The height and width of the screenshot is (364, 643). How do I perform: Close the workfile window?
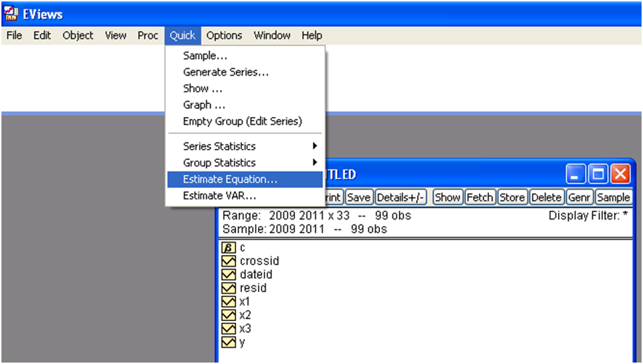(x=620, y=174)
